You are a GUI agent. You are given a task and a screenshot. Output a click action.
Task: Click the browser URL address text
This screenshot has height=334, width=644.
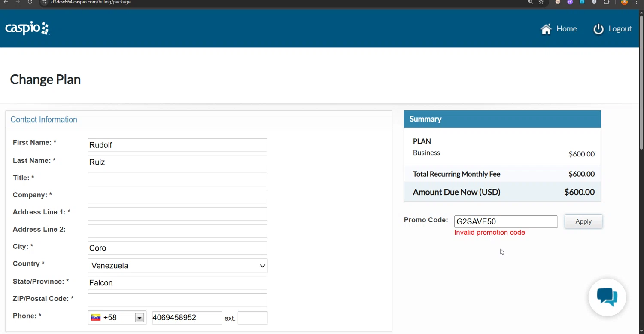[x=91, y=2]
